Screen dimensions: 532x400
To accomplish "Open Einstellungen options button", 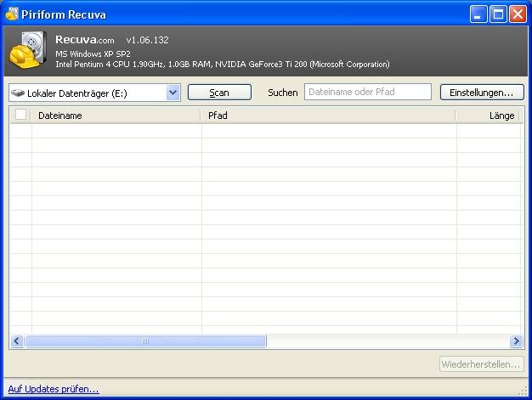I will 482,93.
